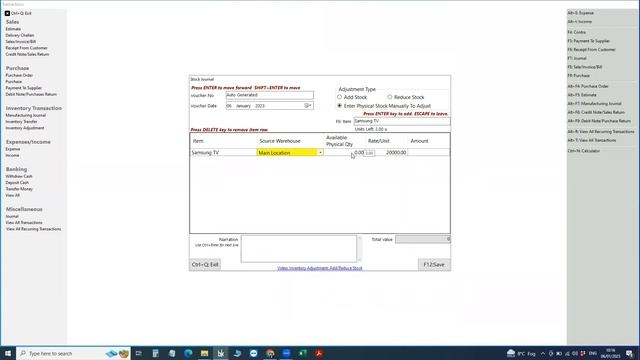Open Task View from the taskbar
Screen dimensions: 640x360
139,353
